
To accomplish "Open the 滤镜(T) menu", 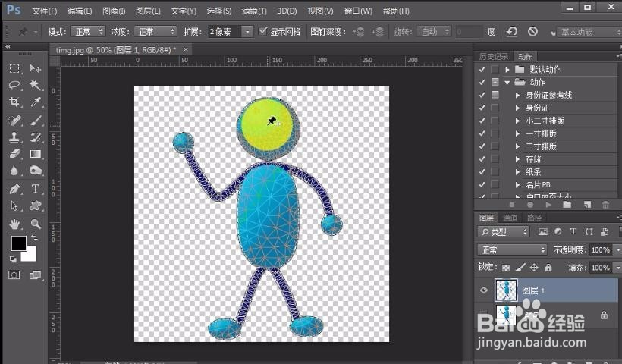I will pos(254,11).
